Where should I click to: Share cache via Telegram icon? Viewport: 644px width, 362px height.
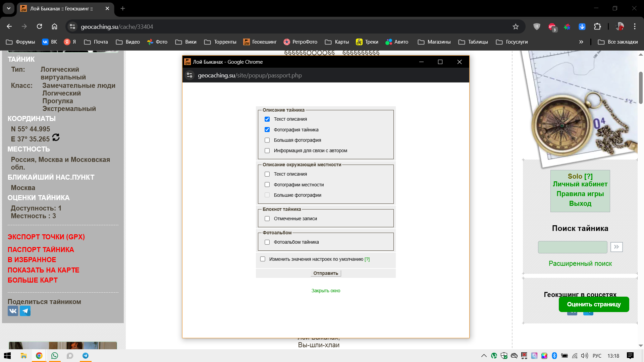25,311
